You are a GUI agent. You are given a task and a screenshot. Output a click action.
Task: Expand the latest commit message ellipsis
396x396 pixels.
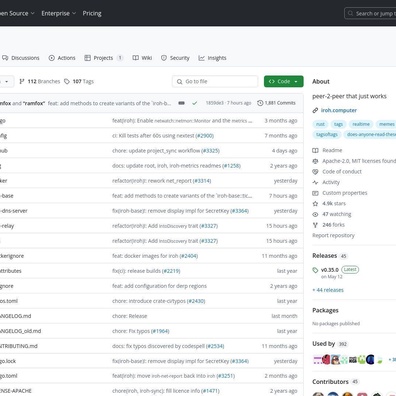coord(181,103)
